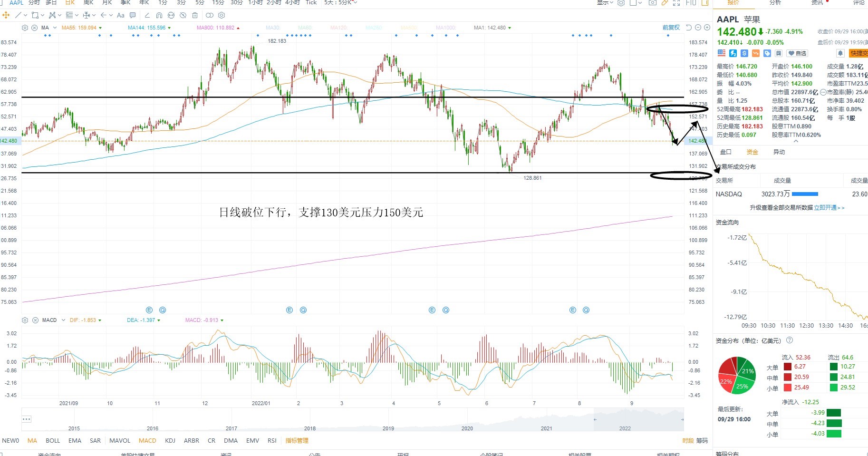The image size is (868, 456).
Task: Reset chart view with undo arrow
Action: (x=689, y=28)
